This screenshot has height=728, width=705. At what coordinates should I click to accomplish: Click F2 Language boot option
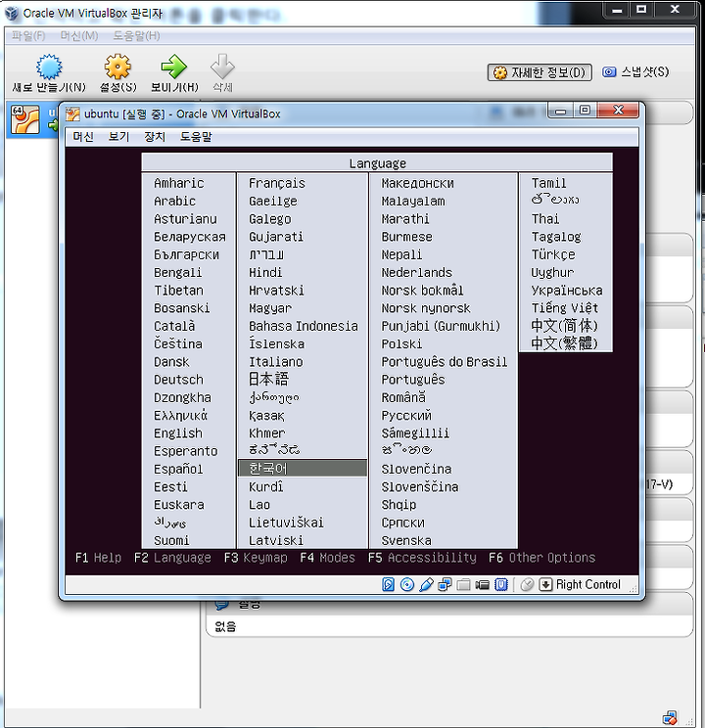pos(172,558)
